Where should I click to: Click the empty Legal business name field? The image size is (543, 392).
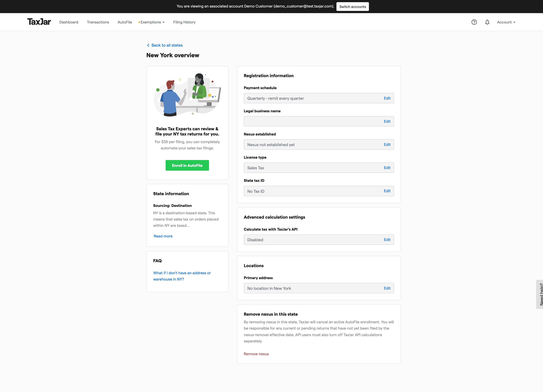[x=319, y=121]
